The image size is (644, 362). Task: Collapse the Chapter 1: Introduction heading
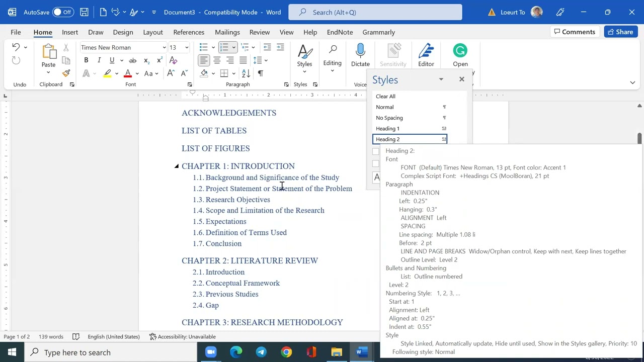point(177,166)
